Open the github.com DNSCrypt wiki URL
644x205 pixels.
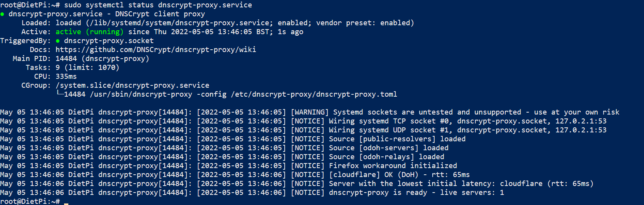pyautogui.click(x=156, y=50)
